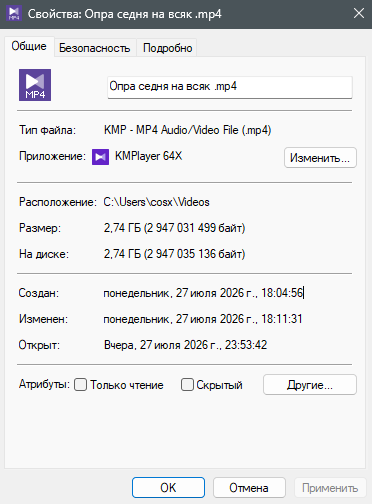Close the properties dialog window
The height and width of the screenshot is (504, 372).
point(359,14)
